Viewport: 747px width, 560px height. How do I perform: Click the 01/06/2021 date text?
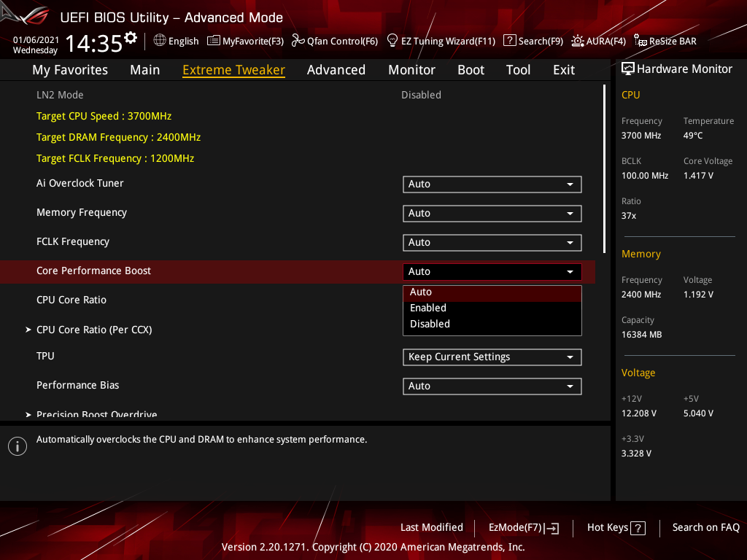click(36, 40)
